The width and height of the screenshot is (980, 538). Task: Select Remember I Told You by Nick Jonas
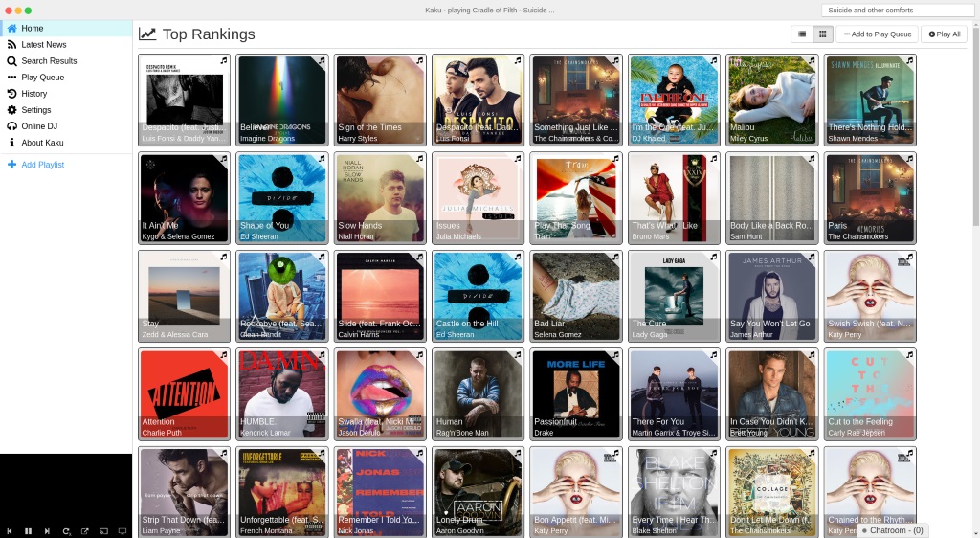(x=380, y=492)
